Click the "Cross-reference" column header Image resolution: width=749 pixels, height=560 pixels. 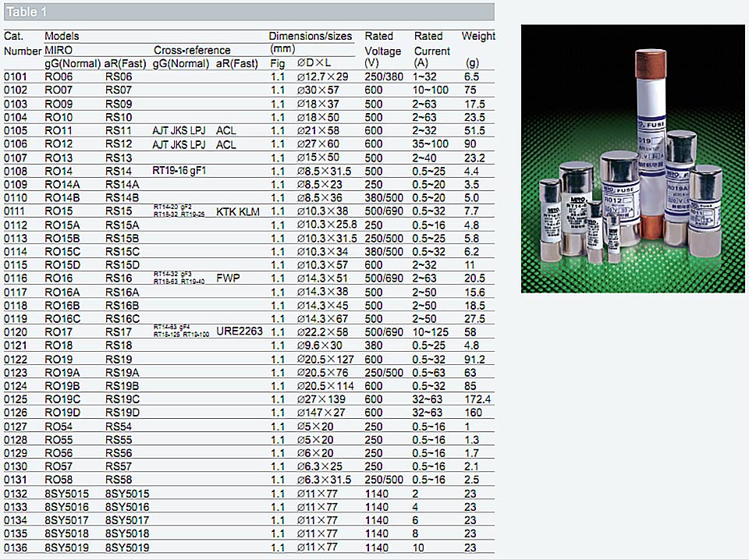tap(192, 50)
